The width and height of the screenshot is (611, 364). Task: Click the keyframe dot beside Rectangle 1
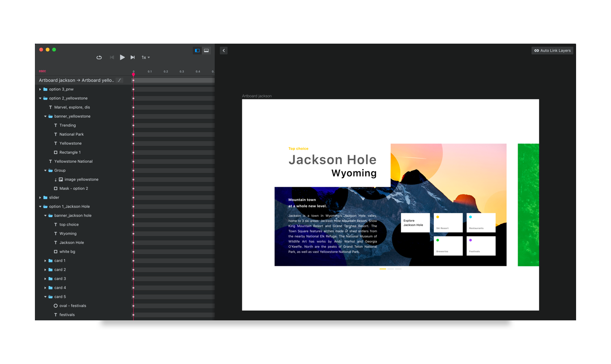tap(133, 152)
